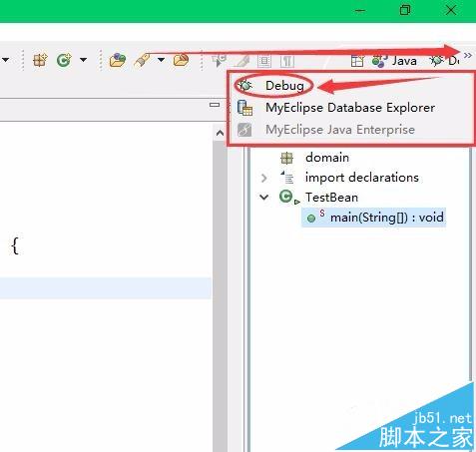Click the MyEclipse Java Enterprise menu icon
The width and height of the screenshot is (476, 452).
coord(244,130)
